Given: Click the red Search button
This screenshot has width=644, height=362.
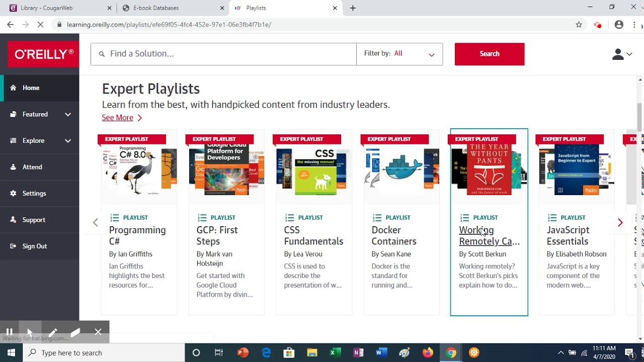Looking at the screenshot, I should pos(490,54).
